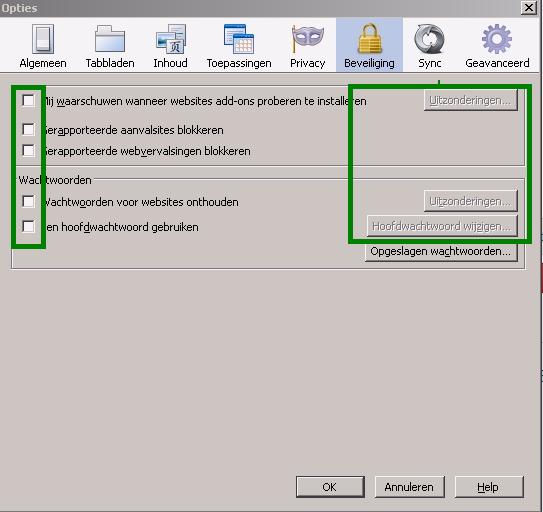
Task: Open the Tabbladen folder icon
Action: (x=110, y=39)
